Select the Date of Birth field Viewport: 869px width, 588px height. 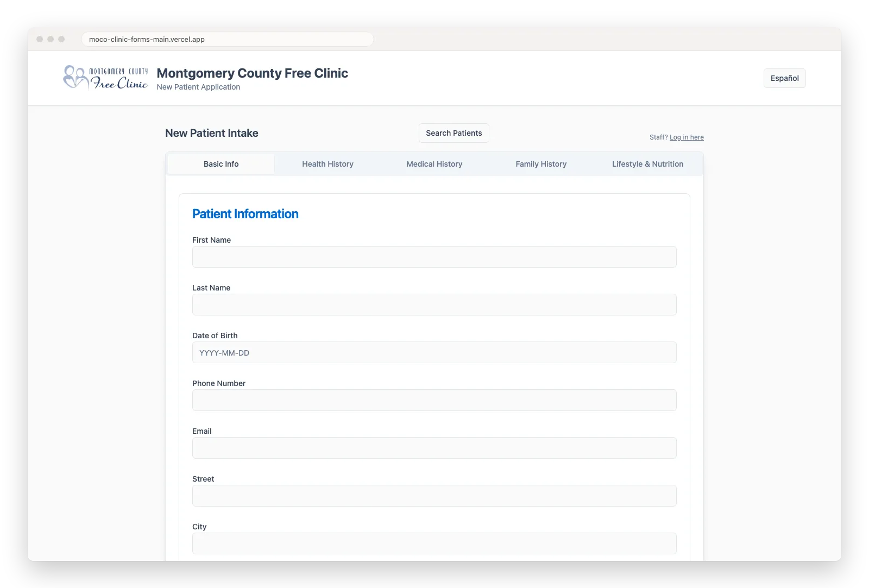pos(434,352)
